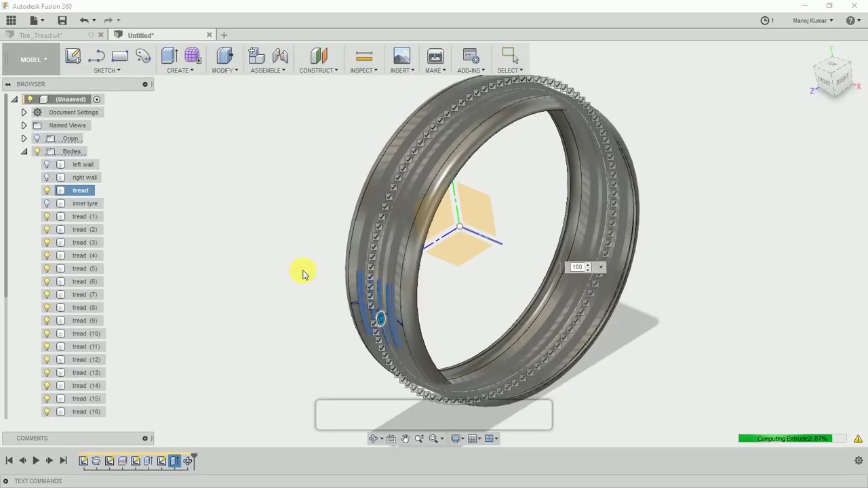
Task: Hide the tread (16) body
Action: (47, 411)
